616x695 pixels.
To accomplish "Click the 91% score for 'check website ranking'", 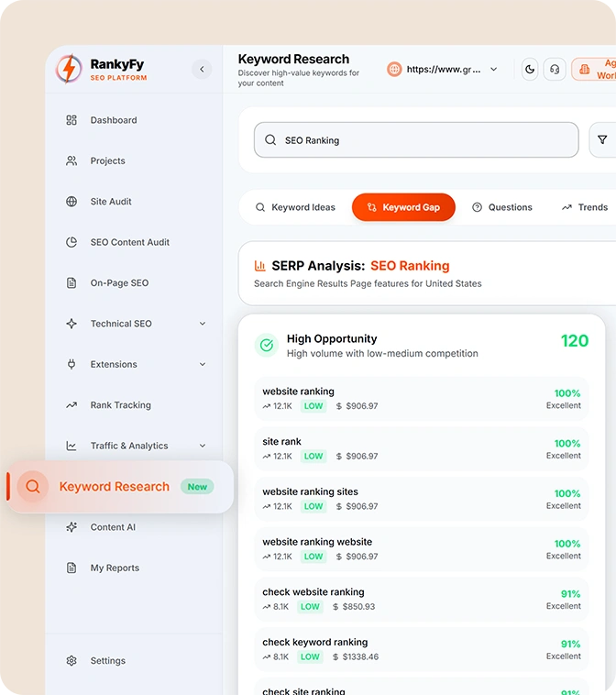I will point(571,594).
